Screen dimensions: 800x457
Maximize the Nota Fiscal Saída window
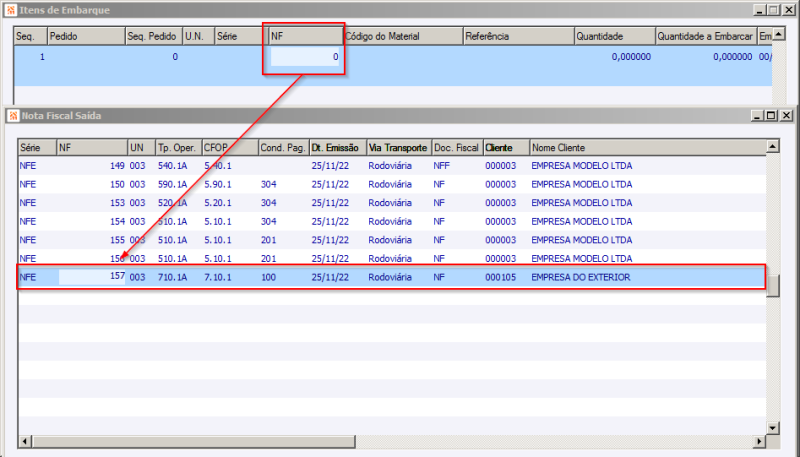pyautogui.click(x=771, y=116)
